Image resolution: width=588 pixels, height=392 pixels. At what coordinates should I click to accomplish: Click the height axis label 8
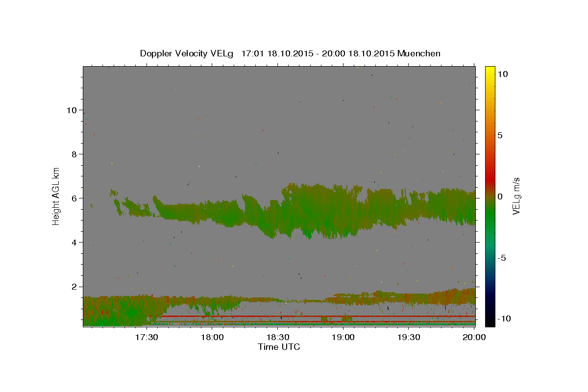coord(74,154)
